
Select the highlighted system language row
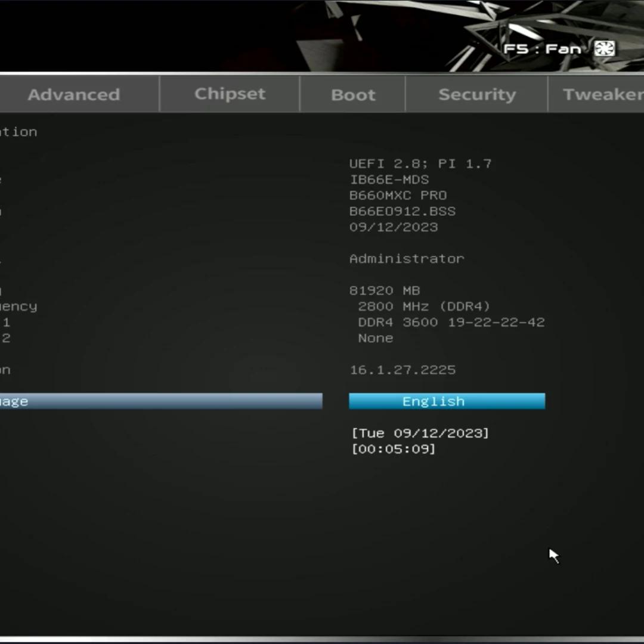pyautogui.click(x=161, y=401)
